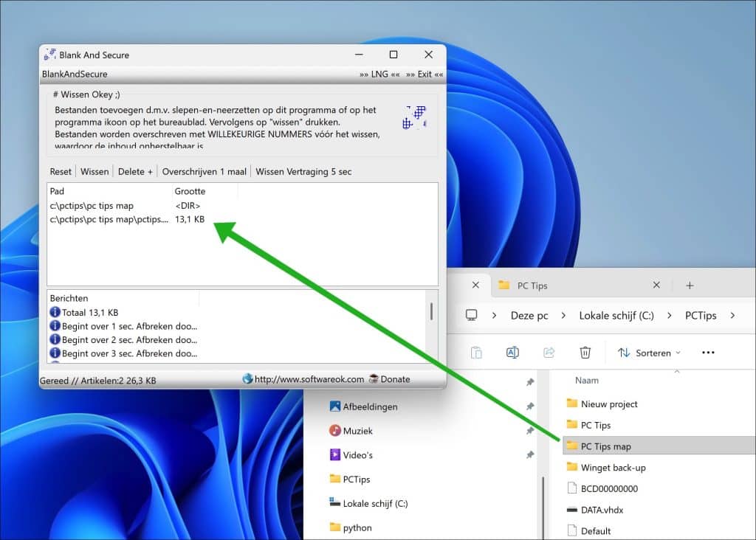Image resolution: width=756 pixels, height=540 pixels.
Task: Click the Wissen button
Action: tap(94, 171)
